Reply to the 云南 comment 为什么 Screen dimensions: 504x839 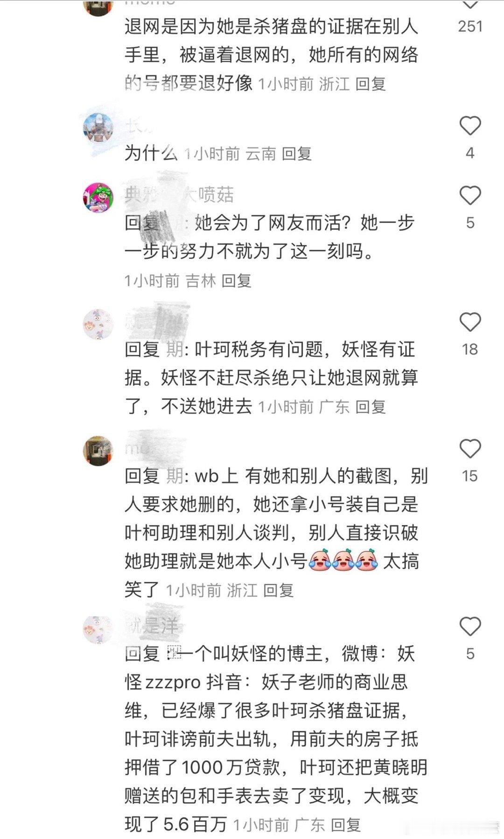point(297,154)
